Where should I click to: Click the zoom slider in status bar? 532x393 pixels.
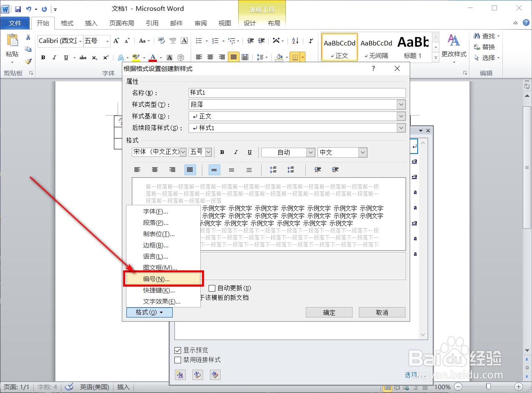pyautogui.click(x=488, y=387)
